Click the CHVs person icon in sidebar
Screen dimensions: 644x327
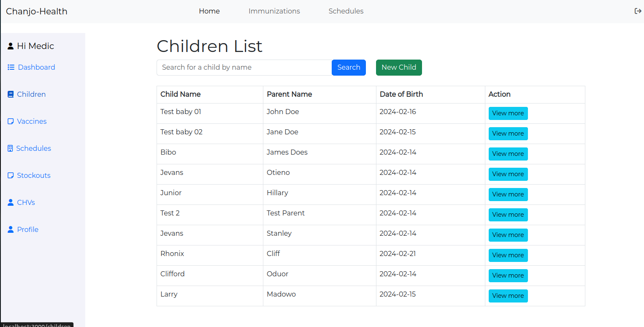pos(11,202)
